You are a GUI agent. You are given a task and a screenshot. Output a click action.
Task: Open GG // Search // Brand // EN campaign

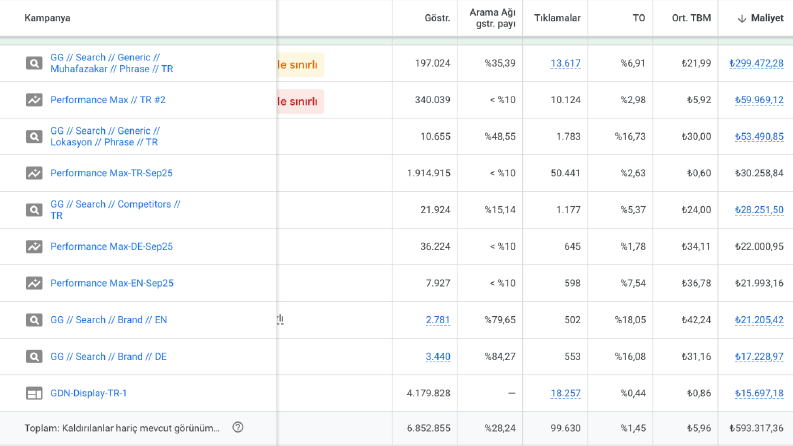pos(109,320)
